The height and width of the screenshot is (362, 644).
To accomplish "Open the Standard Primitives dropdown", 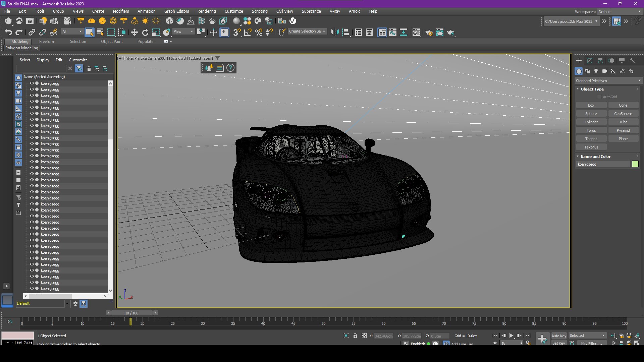I will 608,81.
